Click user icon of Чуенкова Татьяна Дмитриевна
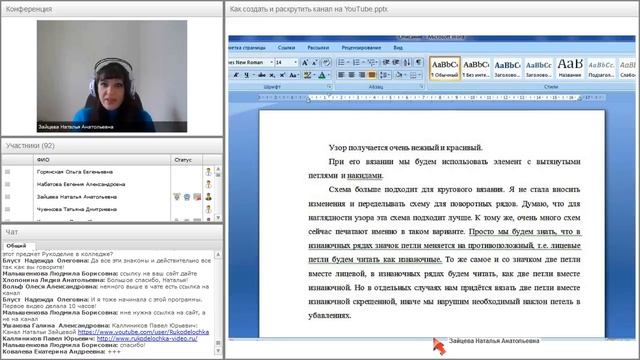 click(209, 209)
